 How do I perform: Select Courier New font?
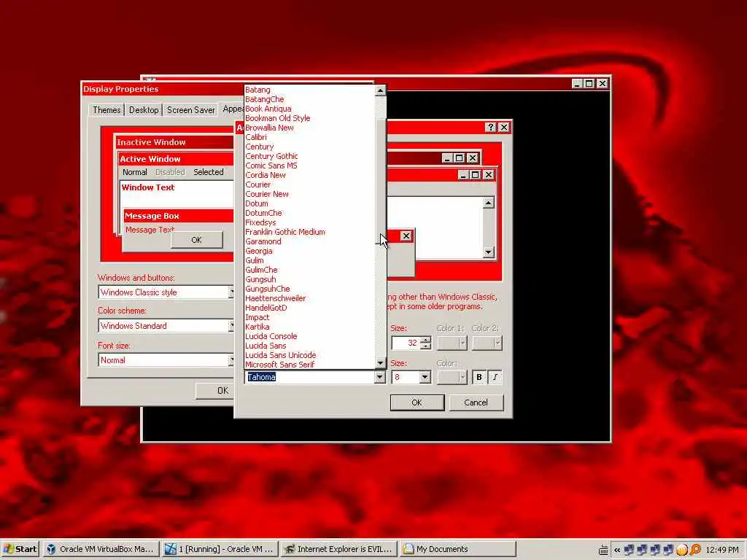[267, 194]
